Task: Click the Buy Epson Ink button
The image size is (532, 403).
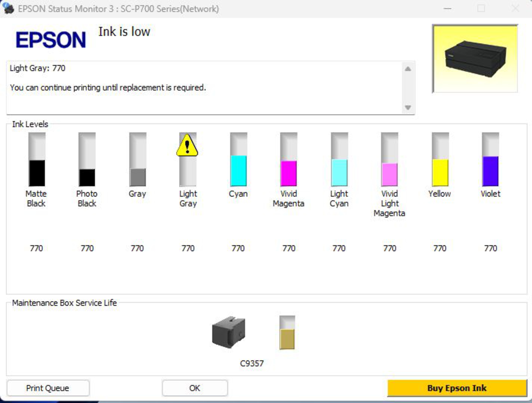Action: point(457,388)
